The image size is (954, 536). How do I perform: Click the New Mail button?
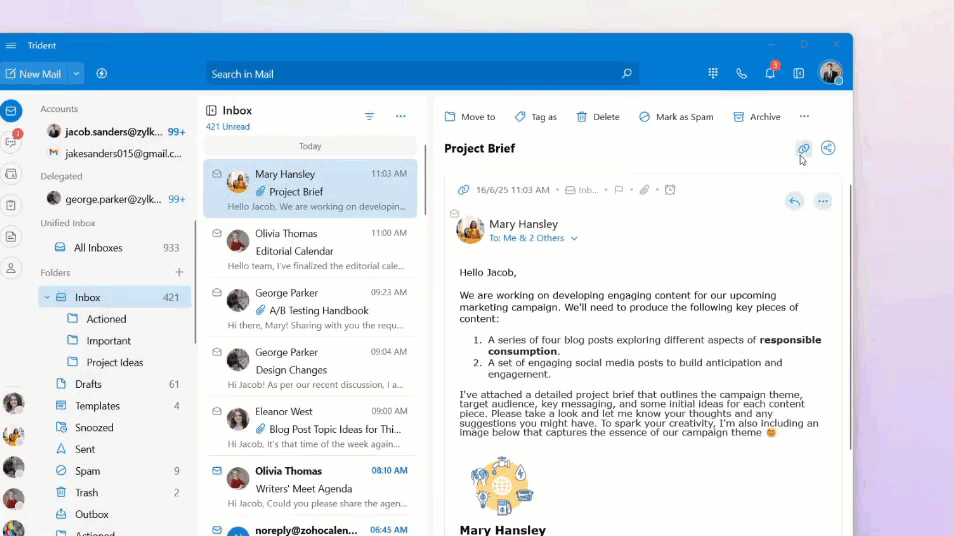[x=34, y=74]
